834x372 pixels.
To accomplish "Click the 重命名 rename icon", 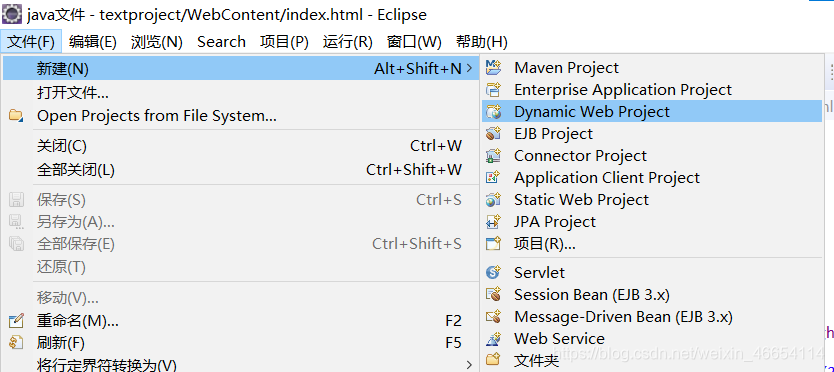I will coord(16,321).
